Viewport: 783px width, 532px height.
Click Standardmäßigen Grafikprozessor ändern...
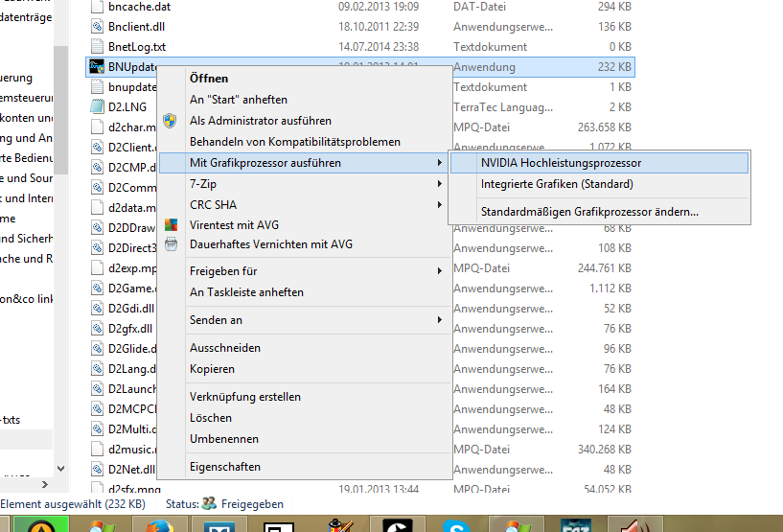coord(599,212)
